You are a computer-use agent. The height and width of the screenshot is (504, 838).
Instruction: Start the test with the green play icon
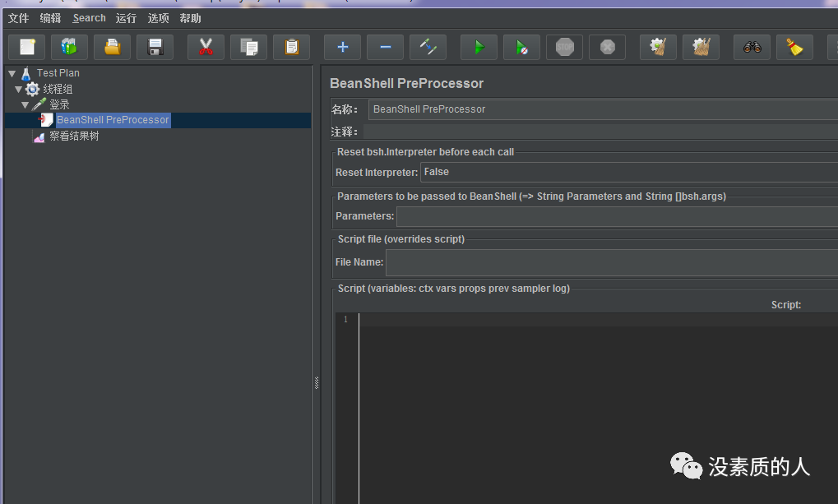(x=479, y=47)
